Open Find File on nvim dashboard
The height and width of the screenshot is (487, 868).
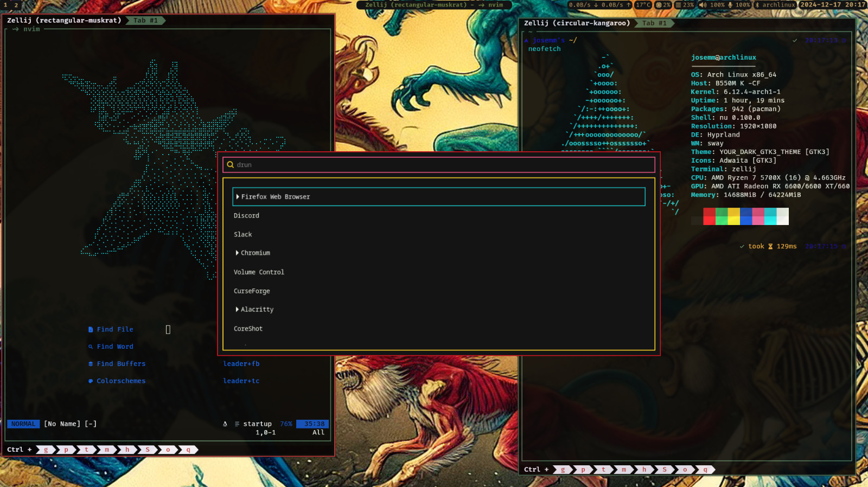click(115, 330)
